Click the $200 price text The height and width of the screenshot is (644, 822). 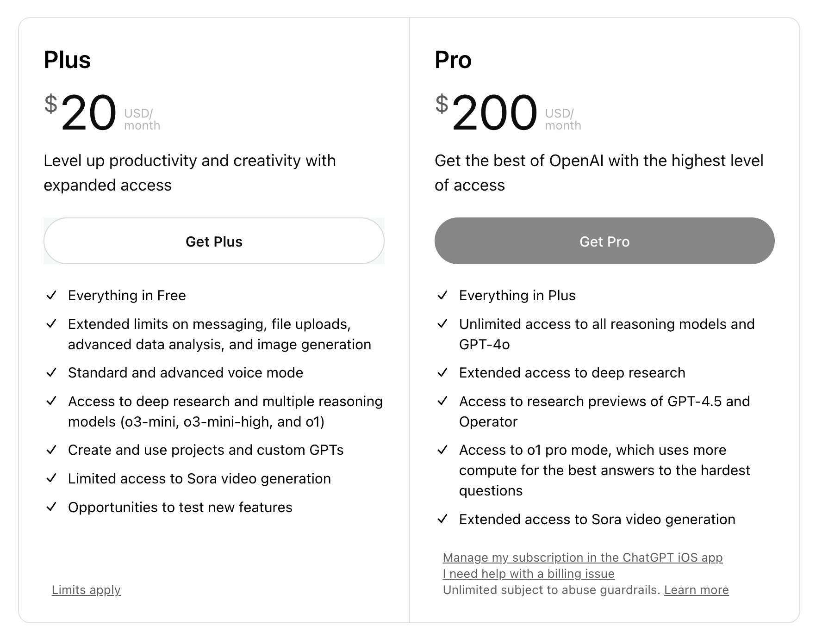pyautogui.click(x=486, y=112)
